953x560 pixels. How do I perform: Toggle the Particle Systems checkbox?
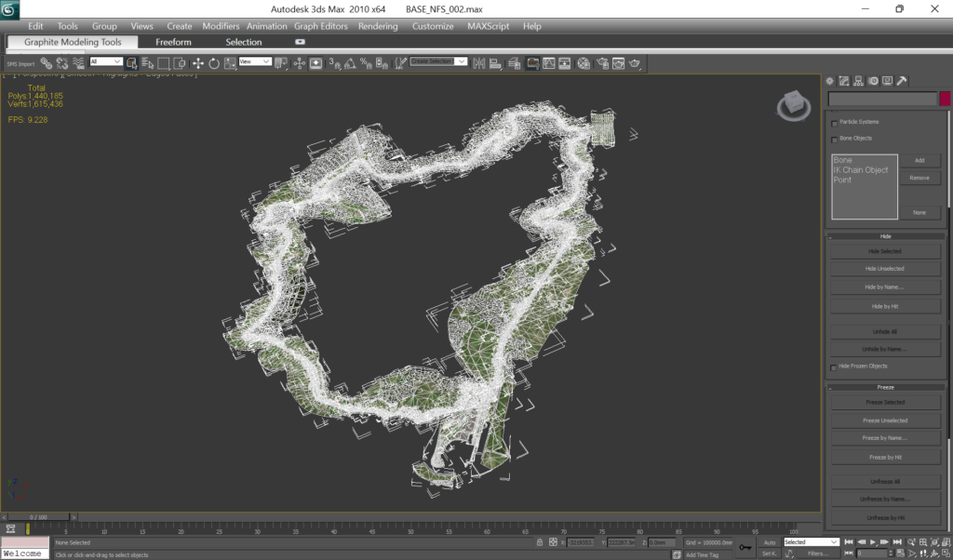point(835,124)
